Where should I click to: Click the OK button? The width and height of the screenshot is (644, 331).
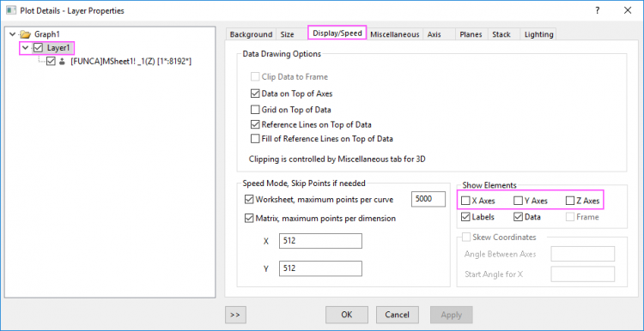coord(347,315)
